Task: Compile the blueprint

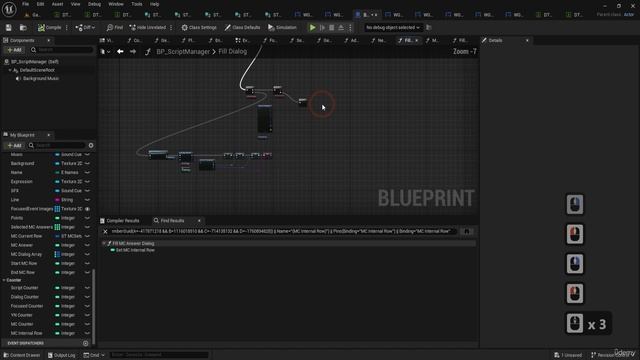Action: pos(49,27)
